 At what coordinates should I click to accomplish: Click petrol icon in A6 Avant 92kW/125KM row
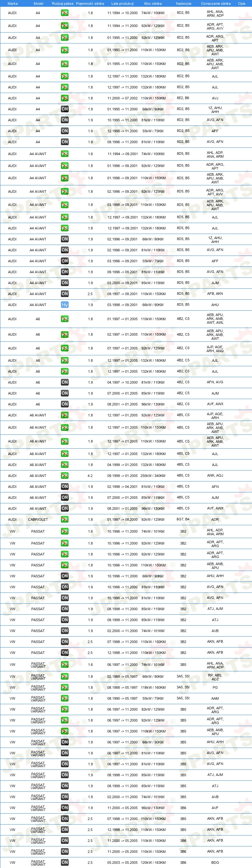pyautogui.click(x=65, y=415)
